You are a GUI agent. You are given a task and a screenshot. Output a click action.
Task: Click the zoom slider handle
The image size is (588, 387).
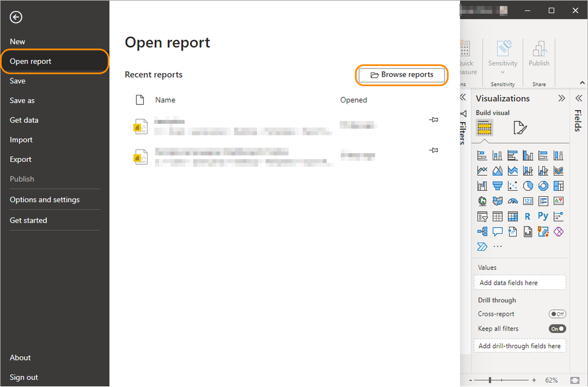tap(490, 381)
